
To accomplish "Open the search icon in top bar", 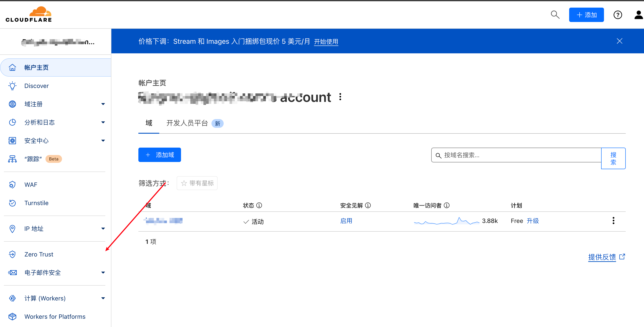I will point(555,15).
